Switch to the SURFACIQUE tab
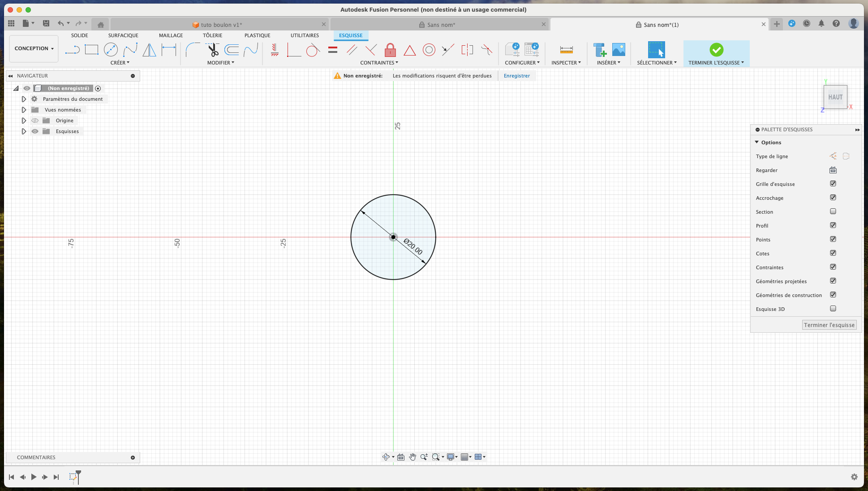Viewport: 868px width, 491px height. pos(123,35)
